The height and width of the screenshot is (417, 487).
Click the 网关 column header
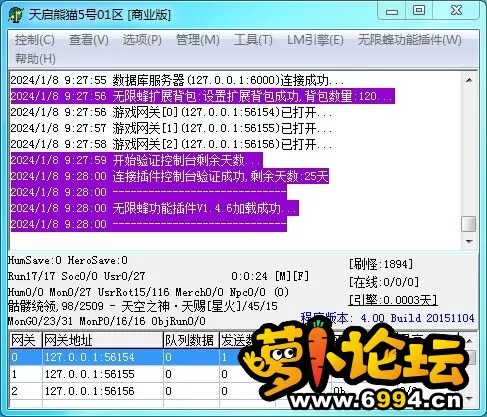[25, 341]
